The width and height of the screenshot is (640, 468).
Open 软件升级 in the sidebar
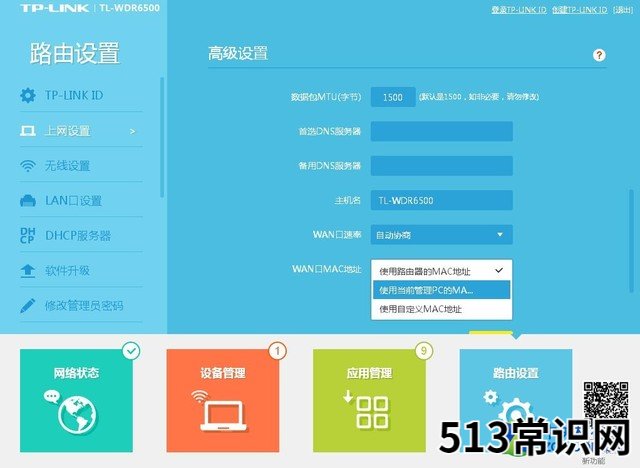coord(81,271)
